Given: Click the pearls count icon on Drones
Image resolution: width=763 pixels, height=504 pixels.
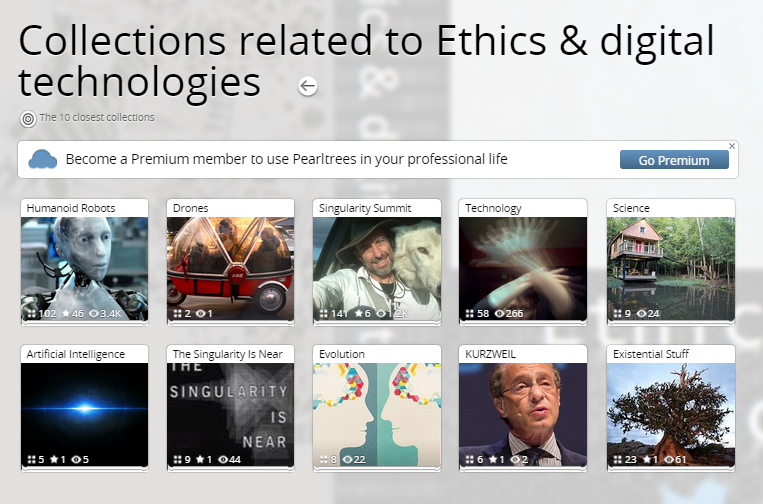Looking at the screenshot, I should coord(177,314).
